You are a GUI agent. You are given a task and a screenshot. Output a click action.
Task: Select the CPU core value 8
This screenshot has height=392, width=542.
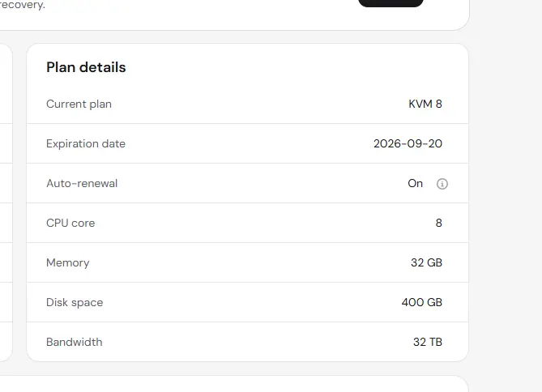(x=438, y=224)
